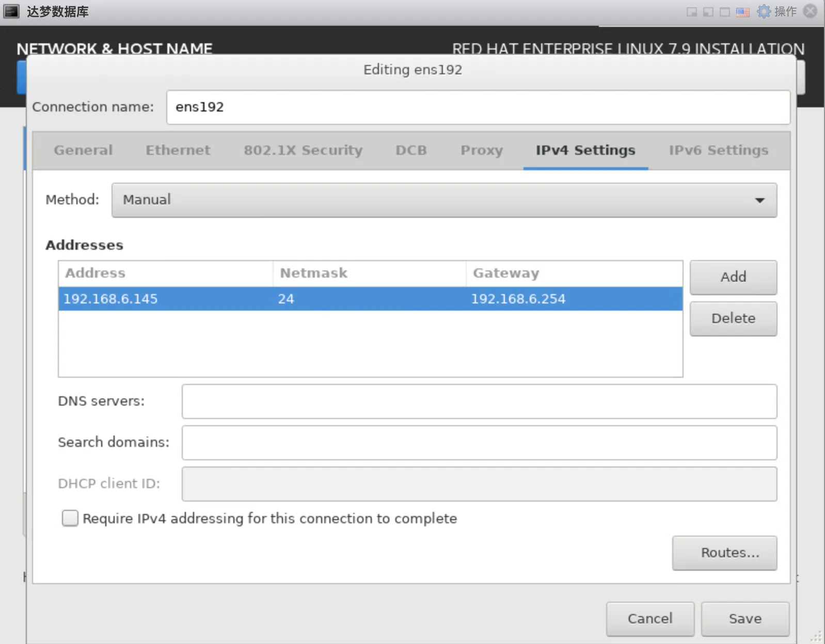
Task: Click the console icon beside 达梦数据库
Action: [x=12, y=11]
